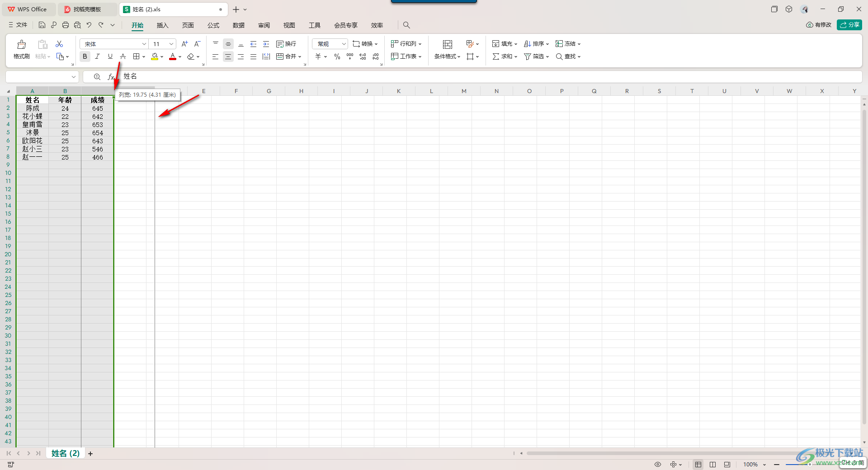Decrease font size with A- icon
This screenshot has height=470, width=868.
197,44
